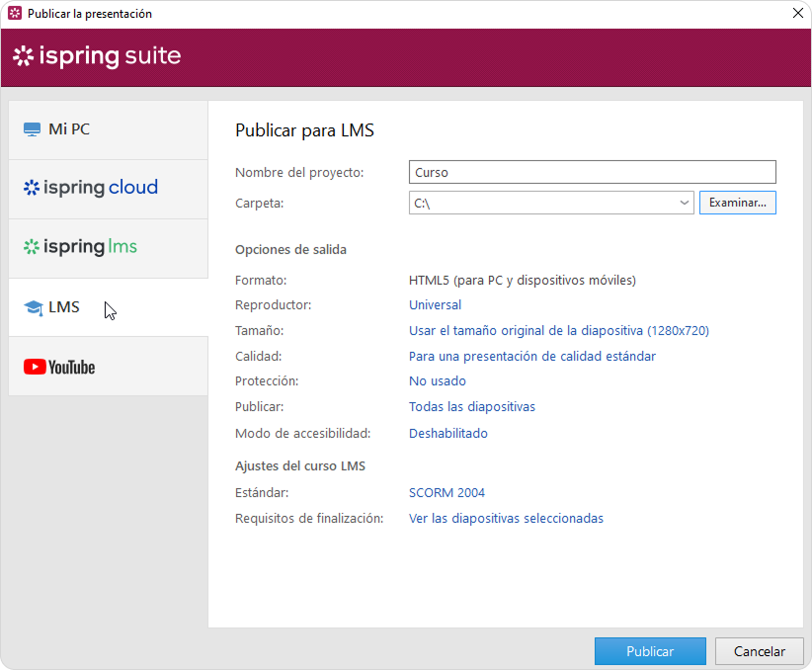Click the Publicar button

point(649,651)
